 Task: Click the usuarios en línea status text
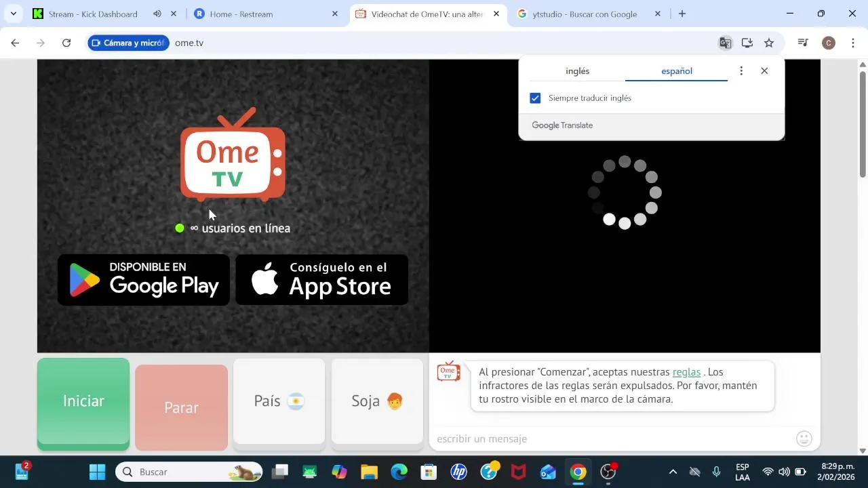pyautogui.click(x=240, y=228)
